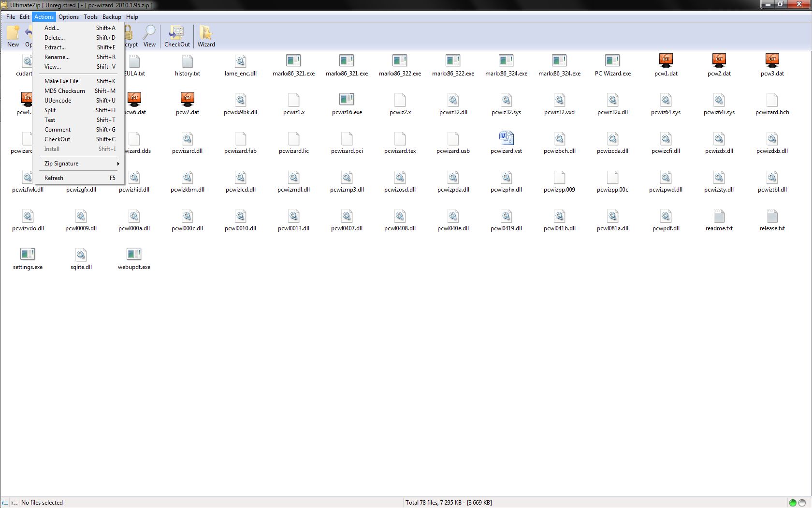Select pcwizard.tex file
Image resolution: width=812 pixels, height=508 pixels.
pyautogui.click(x=400, y=143)
